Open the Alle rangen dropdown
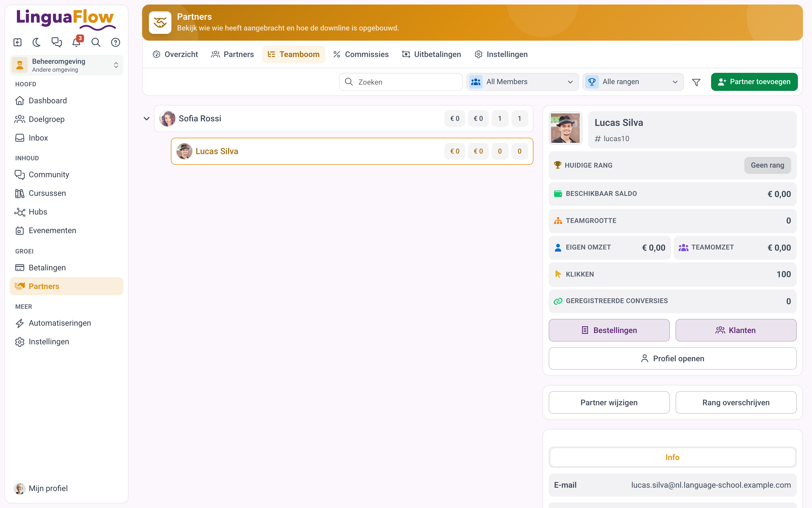The width and height of the screenshot is (812, 508). pyautogui.click(x=633, y=82)
